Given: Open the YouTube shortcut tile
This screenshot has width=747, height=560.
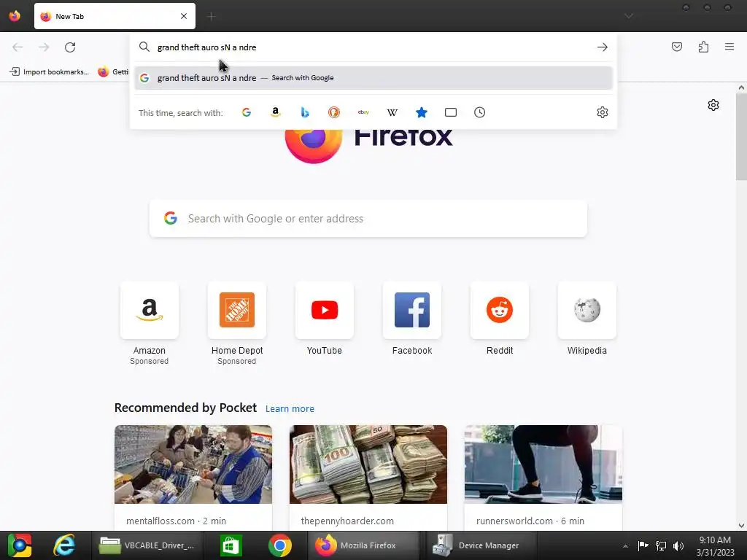Looking at the screenshot, I should [325, 319].
